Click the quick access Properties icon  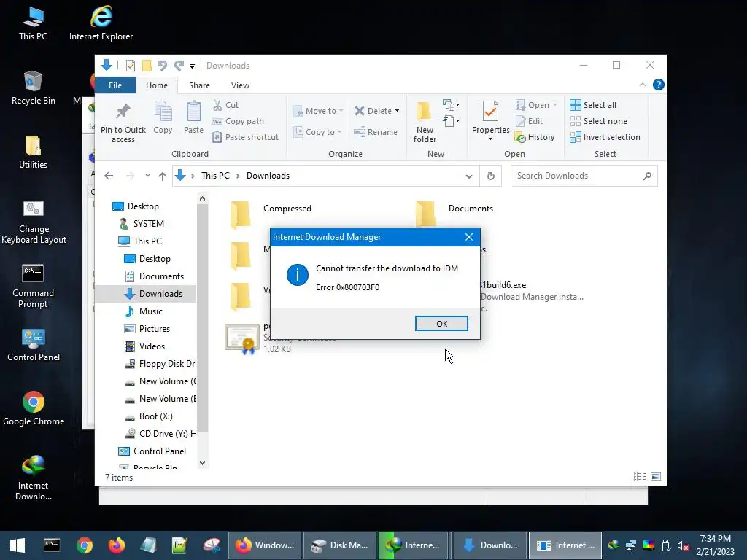[130, 65]
